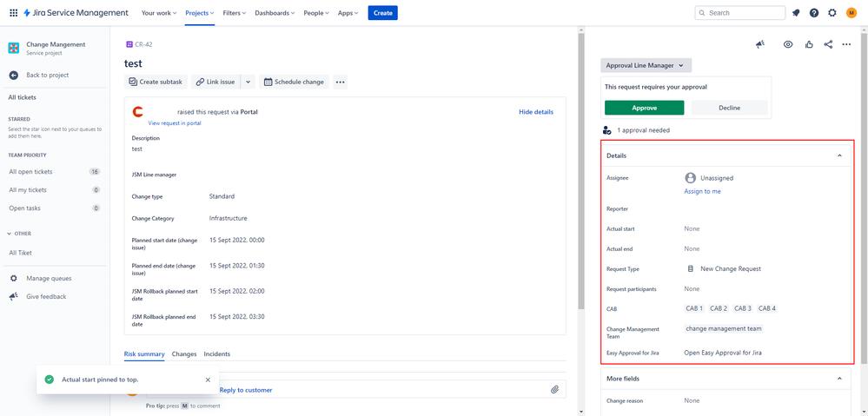The height and width of the screenshot is (416, 868).
Task: Open the app switcher grid icon
Action: point(13,13)
